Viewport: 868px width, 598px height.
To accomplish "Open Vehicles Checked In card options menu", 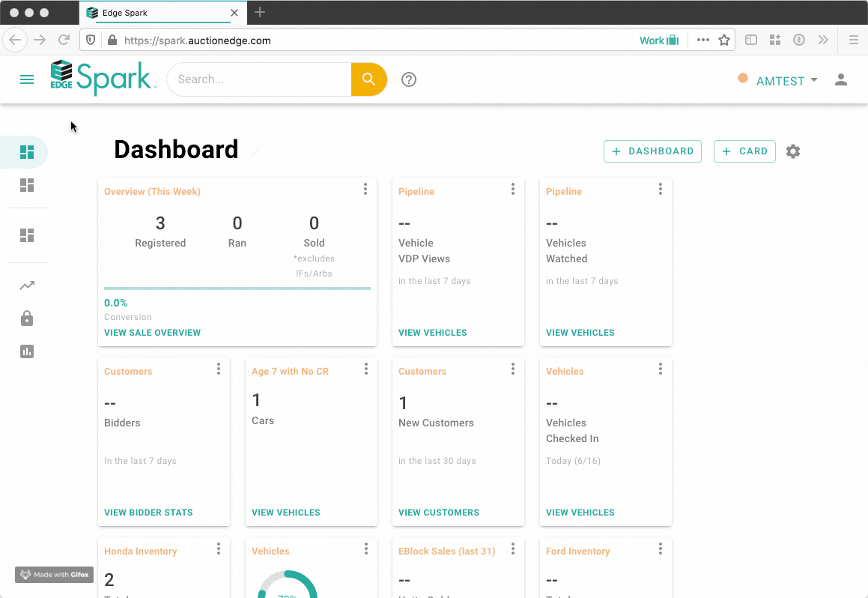I will (x=661, y=369).
